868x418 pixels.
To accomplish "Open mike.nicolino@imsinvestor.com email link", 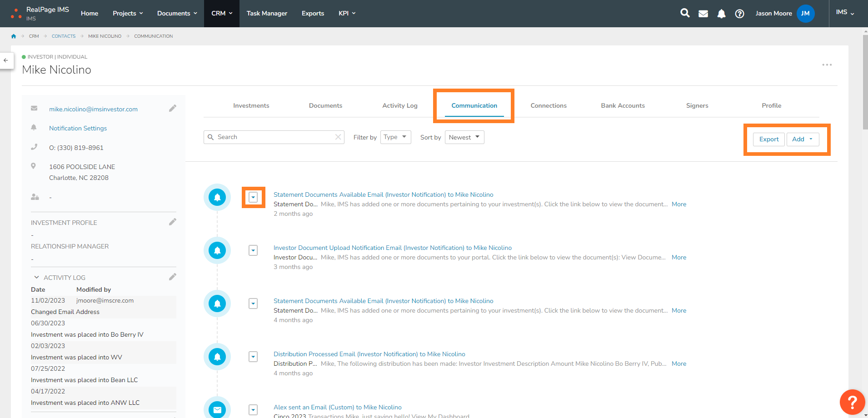I will [93, 109].
